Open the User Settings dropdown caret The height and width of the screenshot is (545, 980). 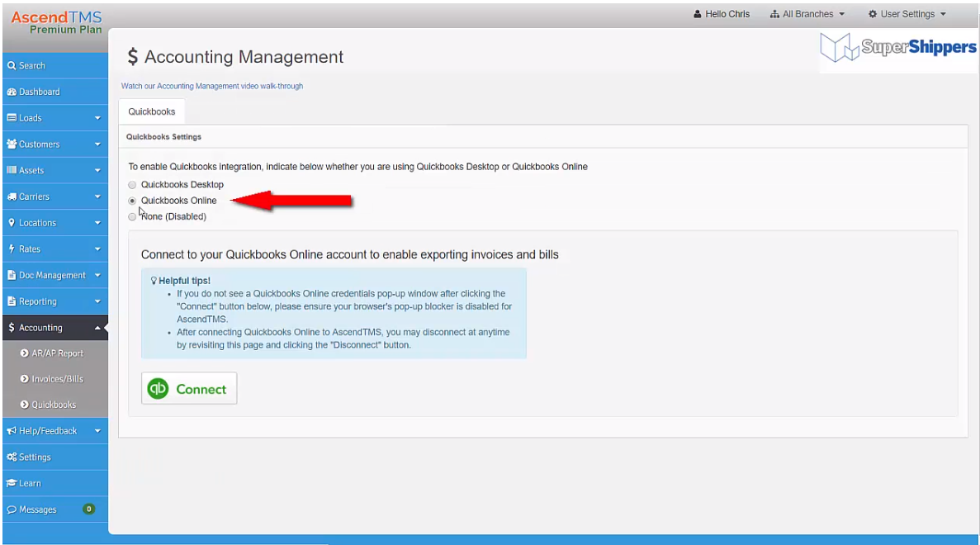943,14
